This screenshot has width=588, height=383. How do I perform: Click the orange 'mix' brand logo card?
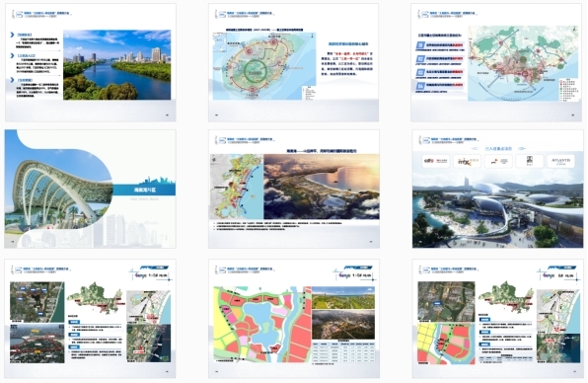[467, 161]
